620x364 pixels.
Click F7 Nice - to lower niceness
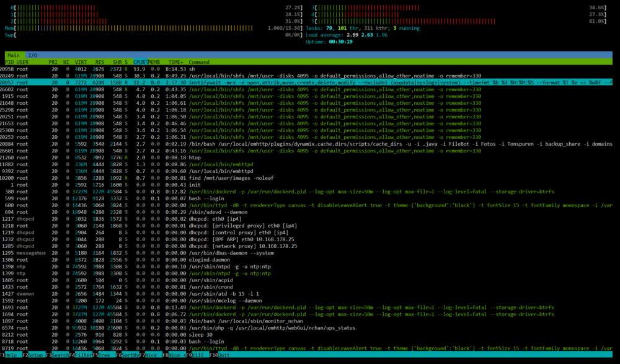tap(151, 355)
